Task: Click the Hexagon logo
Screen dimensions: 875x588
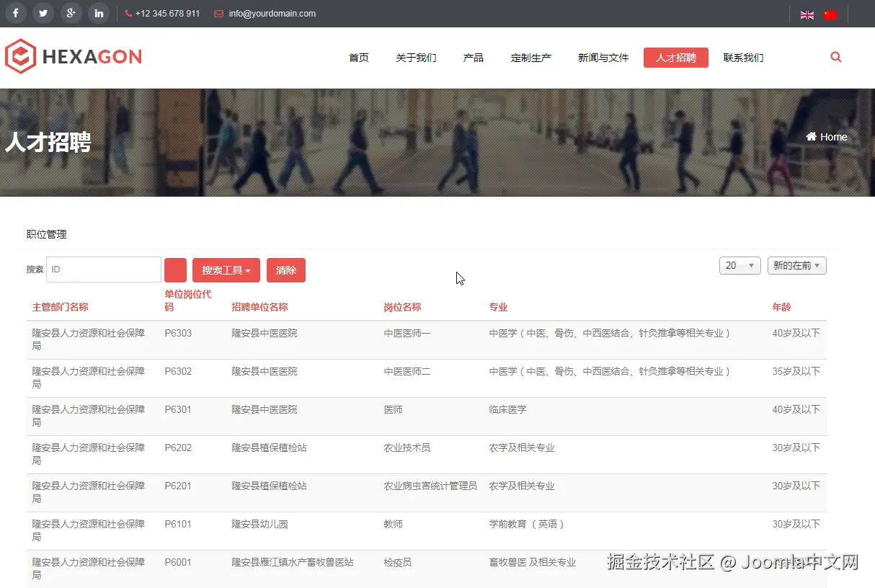Action: coord(72,56)
